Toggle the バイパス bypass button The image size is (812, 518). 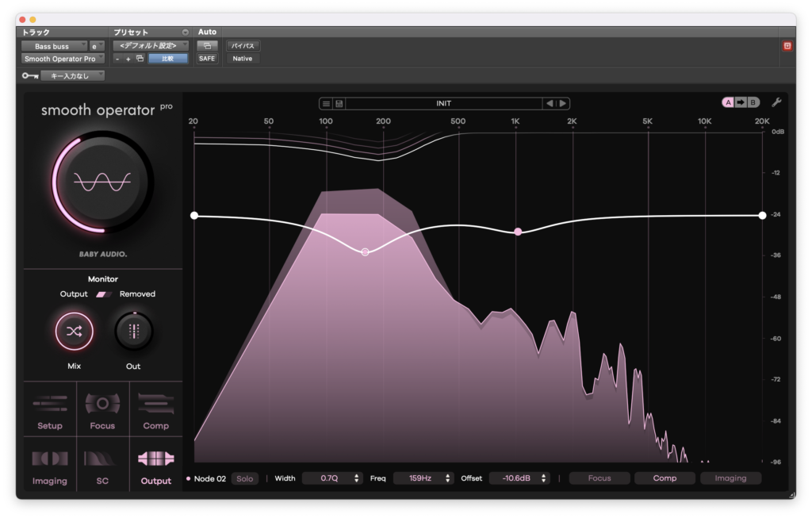[243, 46]
